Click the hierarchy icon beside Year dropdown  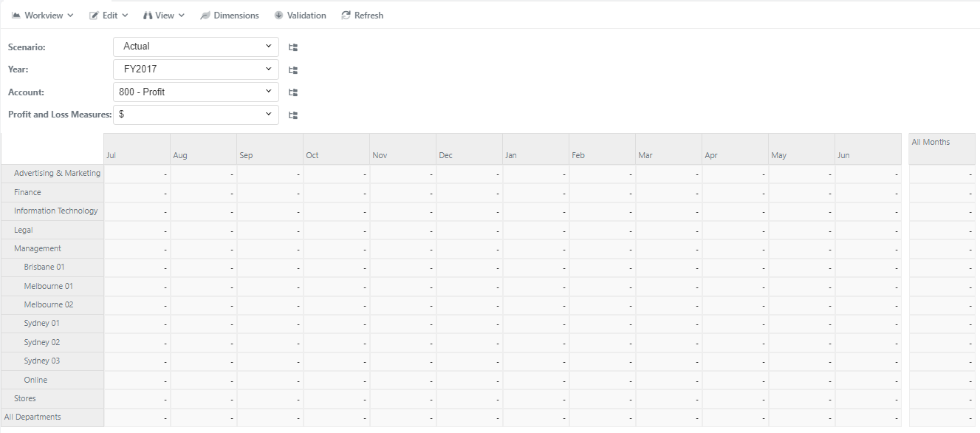pos(293,70)
